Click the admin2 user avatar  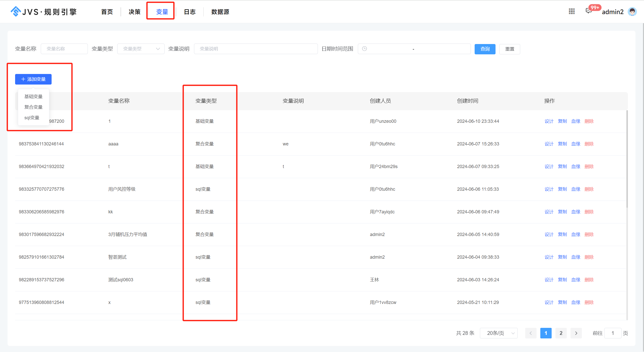(632, 12)
